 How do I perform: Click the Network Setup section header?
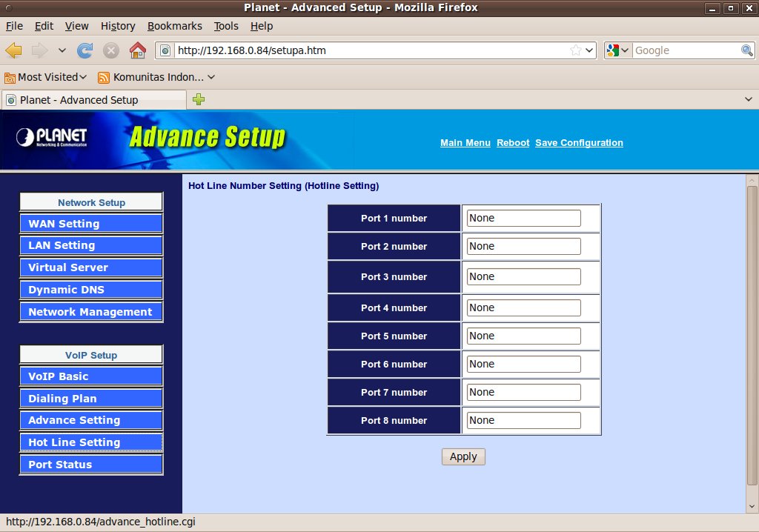tap(91, 202)
